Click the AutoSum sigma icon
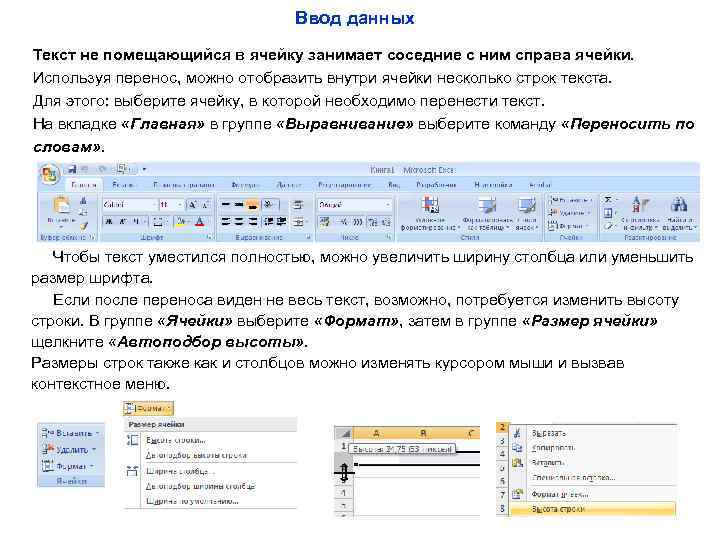Viewport: 720px width, 540px height. point(608,200)
